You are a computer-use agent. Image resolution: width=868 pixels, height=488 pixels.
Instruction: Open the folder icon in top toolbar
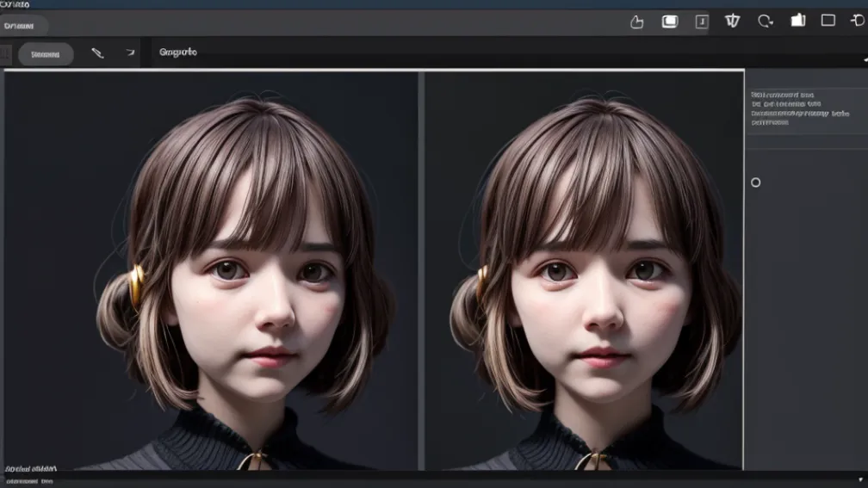[797, 21]
